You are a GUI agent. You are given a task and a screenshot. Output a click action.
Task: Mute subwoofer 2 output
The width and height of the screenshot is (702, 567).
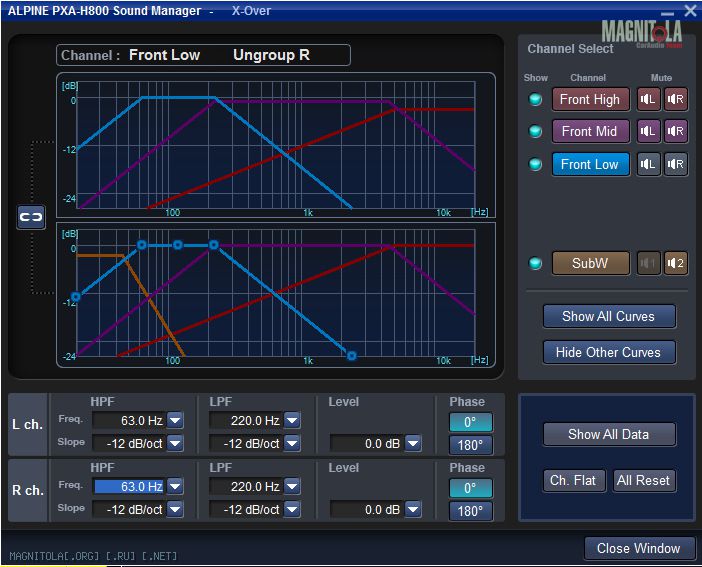676,263
